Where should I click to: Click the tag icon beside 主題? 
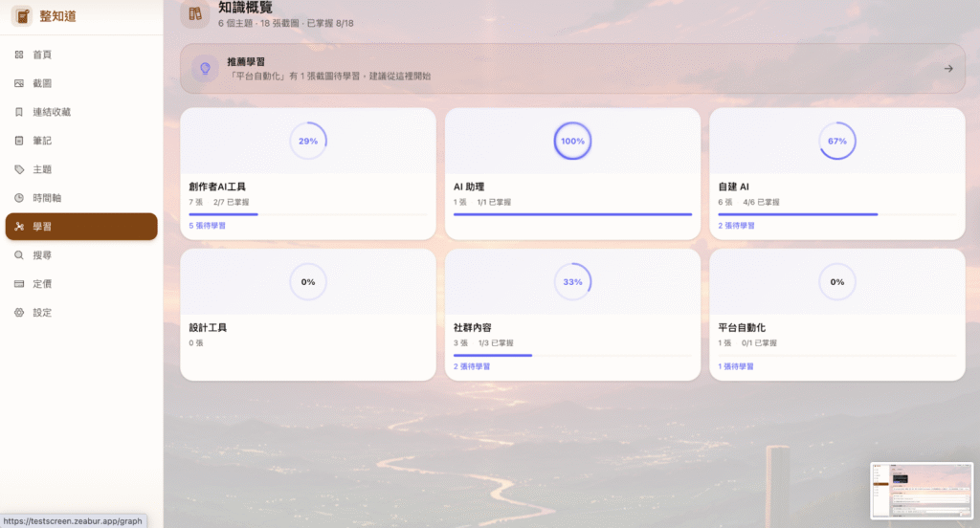pos(19,169)
